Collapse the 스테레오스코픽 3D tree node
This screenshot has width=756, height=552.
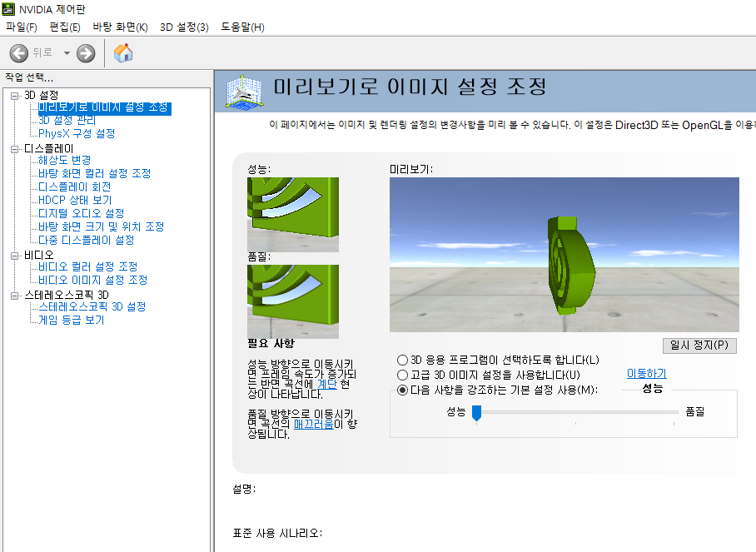[x=15, y=295]
